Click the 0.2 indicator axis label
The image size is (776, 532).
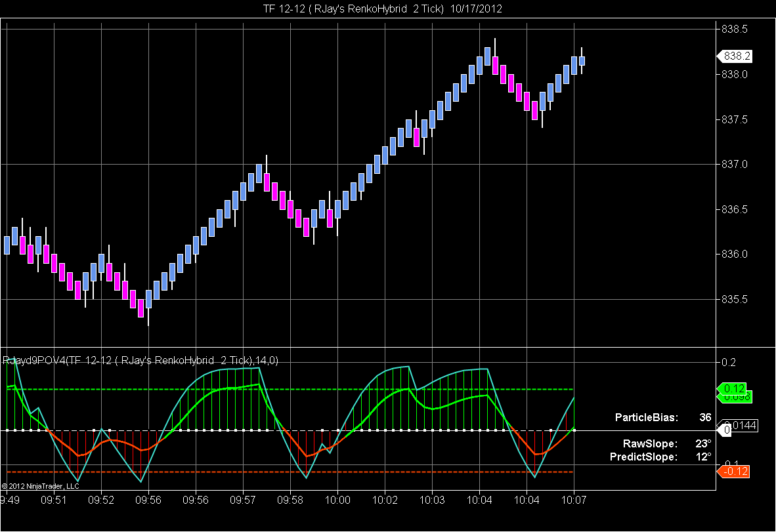[x=729, y=362]
